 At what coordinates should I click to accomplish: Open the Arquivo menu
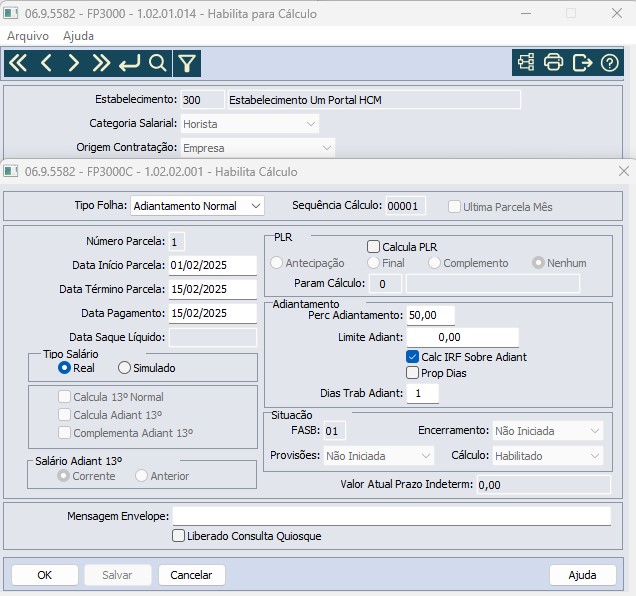28,36
